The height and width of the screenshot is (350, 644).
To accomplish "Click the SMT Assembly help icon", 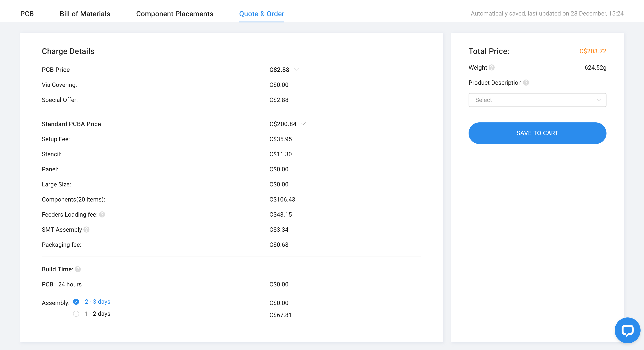I will tap(86, 230).
